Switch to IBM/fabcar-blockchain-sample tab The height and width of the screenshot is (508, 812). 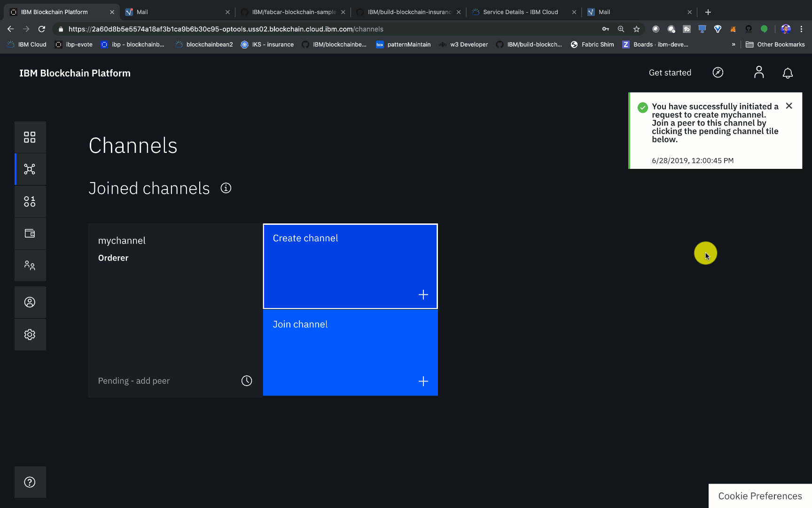tap(293, 12)
